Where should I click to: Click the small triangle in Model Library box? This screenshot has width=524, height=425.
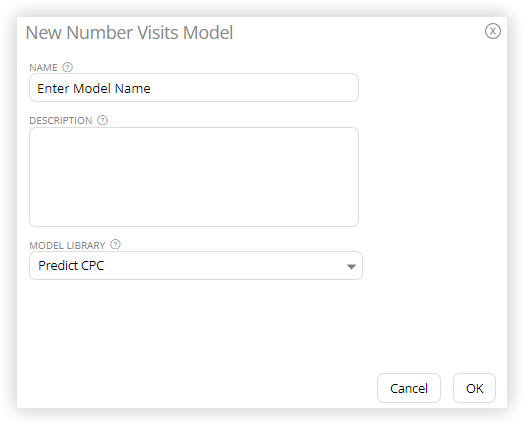[x=351, y=266]
